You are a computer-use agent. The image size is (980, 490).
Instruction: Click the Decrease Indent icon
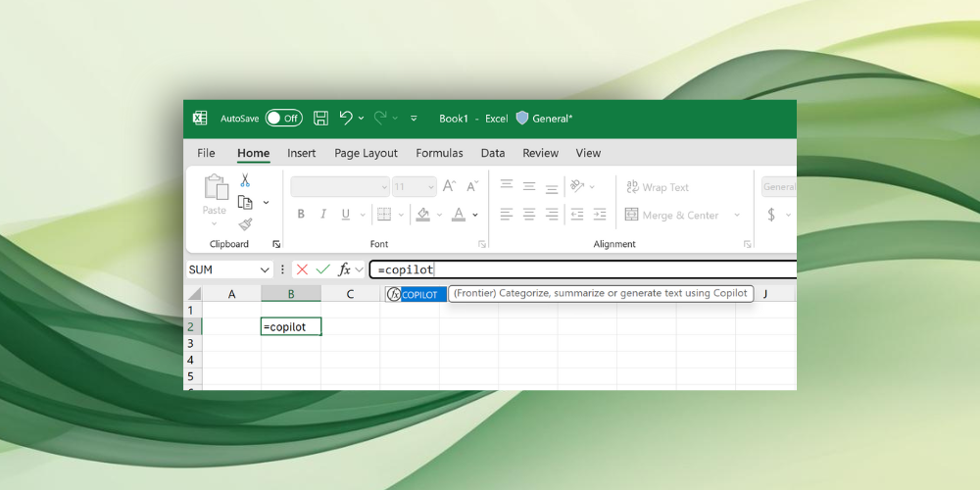tap(577, 215)
